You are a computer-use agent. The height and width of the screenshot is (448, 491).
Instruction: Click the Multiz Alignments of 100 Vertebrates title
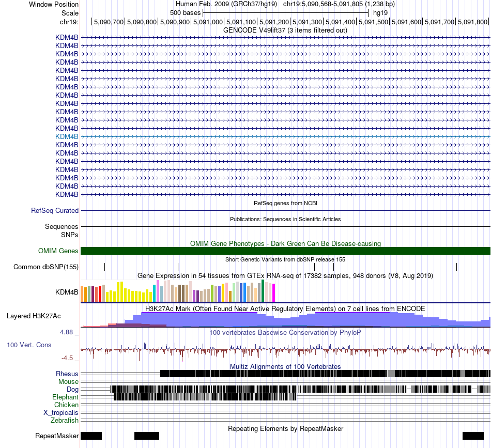285,366
